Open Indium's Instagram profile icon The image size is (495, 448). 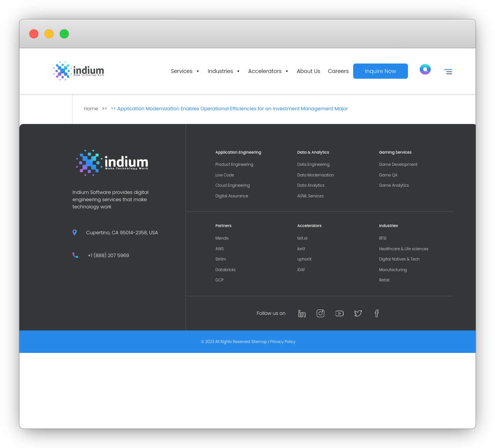point(320,313)
